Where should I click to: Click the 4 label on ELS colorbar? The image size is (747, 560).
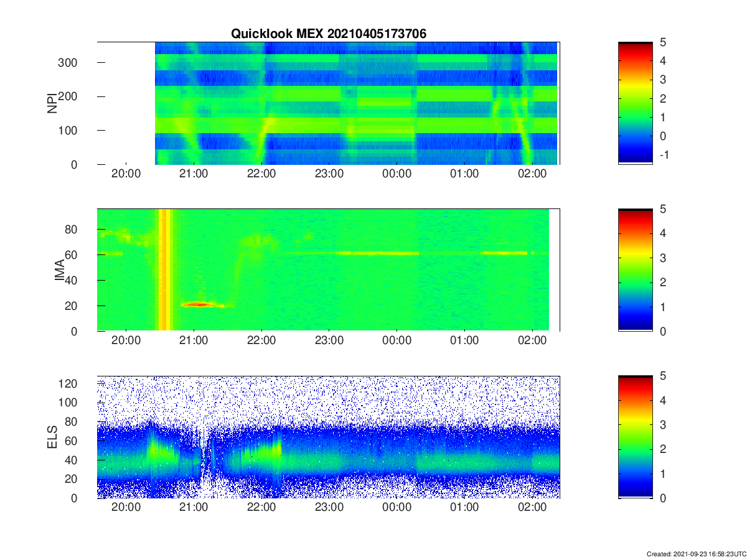(x=664, y=401)
